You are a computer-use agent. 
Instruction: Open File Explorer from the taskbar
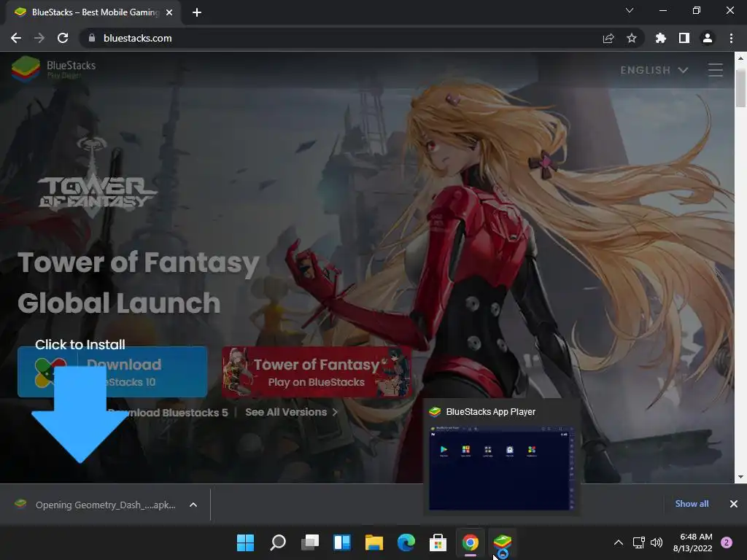[374, 542]
